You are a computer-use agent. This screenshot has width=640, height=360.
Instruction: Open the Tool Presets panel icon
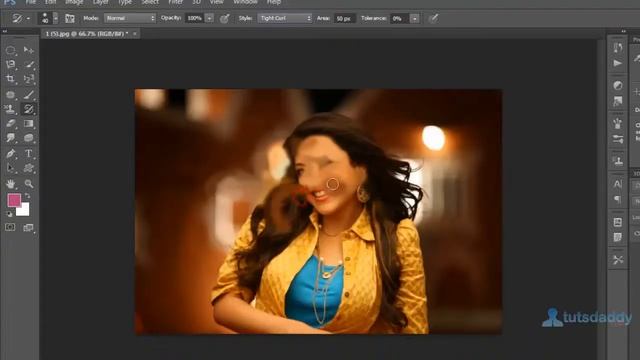[x=618, y=260]
